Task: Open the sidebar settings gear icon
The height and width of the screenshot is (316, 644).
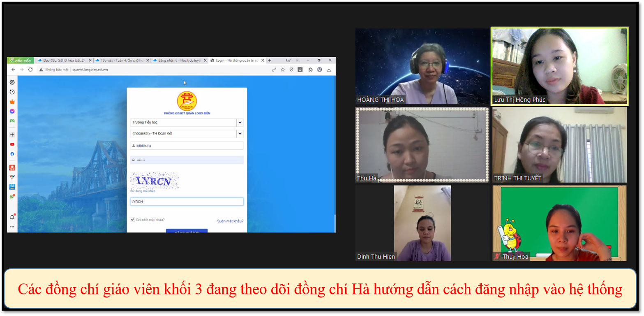Action: (12, 82)
